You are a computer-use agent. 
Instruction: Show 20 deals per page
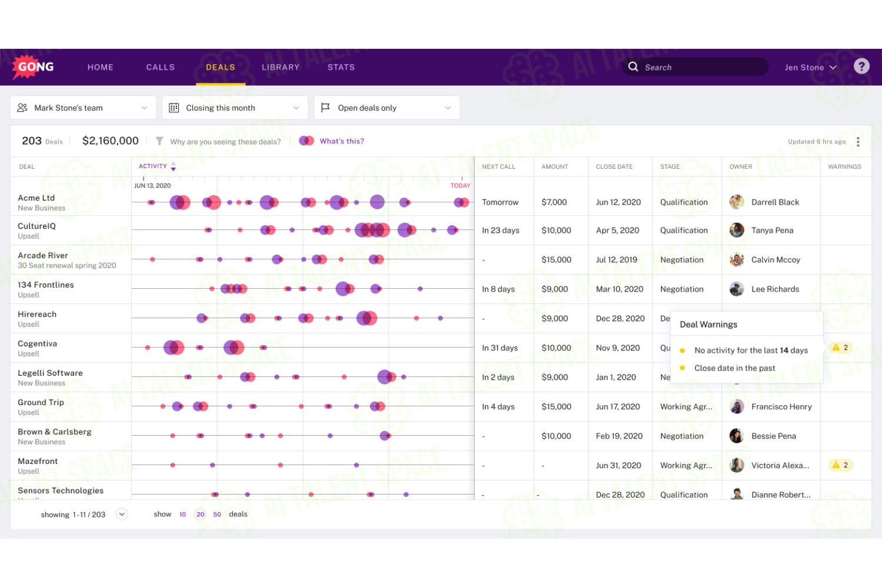201,514
